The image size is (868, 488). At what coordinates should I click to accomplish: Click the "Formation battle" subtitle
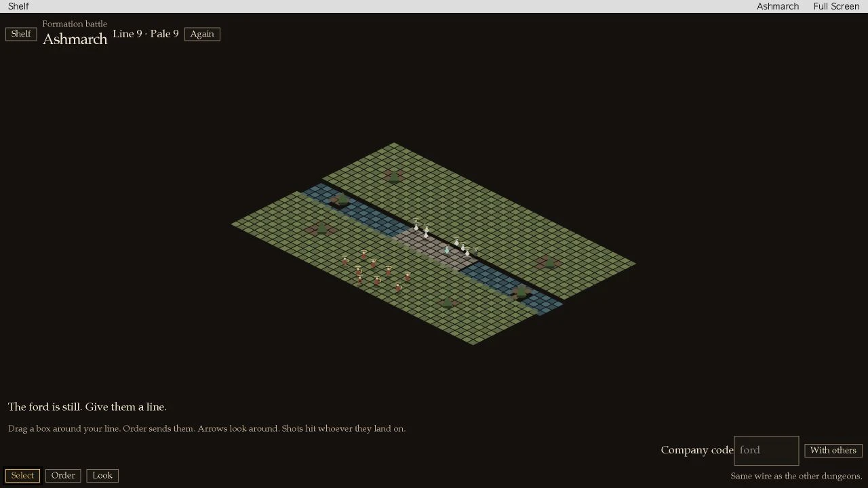(75, 24)
